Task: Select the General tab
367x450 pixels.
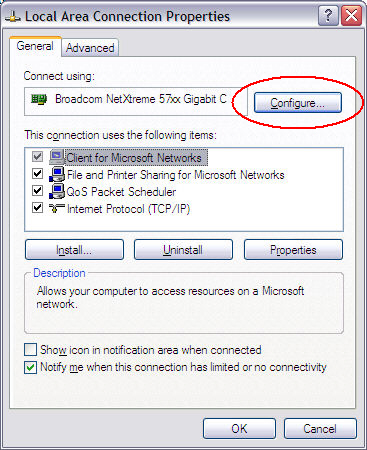Action: tap(35, 46)
